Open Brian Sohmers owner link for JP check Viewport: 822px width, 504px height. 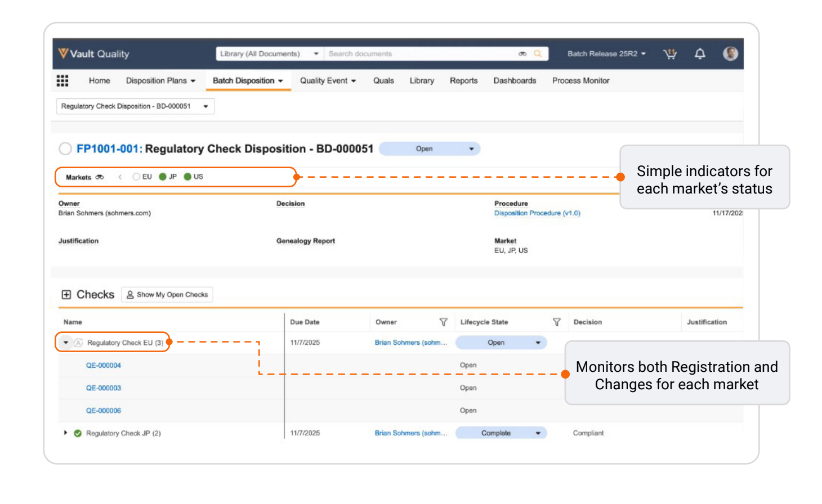coord(411,433)
